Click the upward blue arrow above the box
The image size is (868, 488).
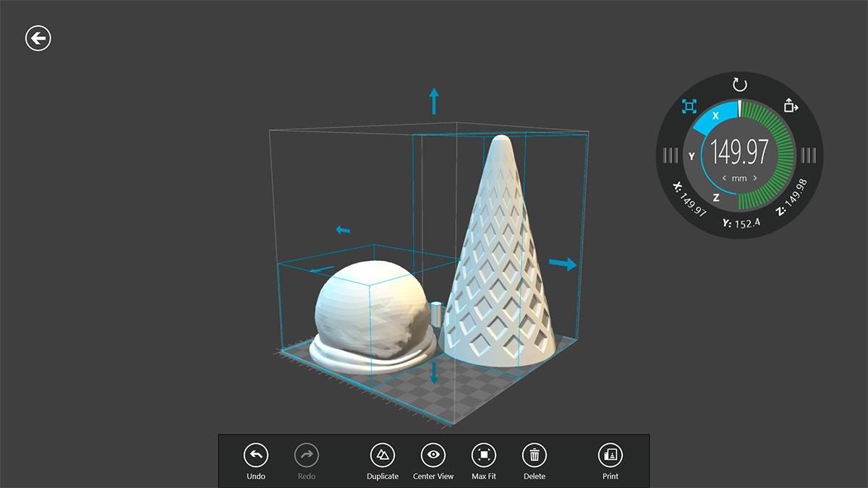point(434,101)
